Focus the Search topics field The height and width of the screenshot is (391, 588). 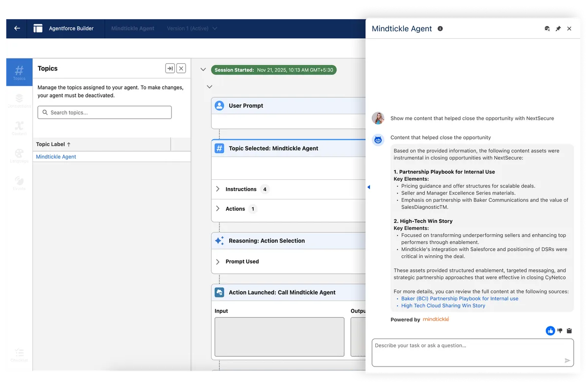[104, 112]
